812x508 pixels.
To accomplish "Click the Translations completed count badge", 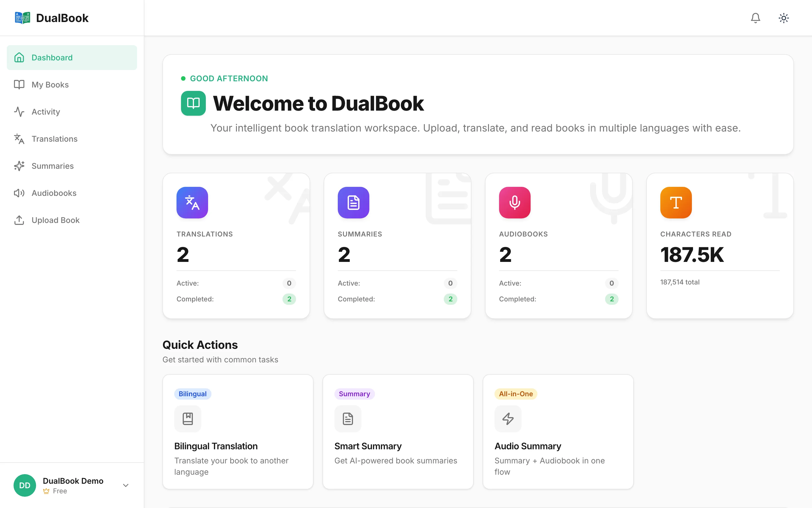I will tap(289, 299).
